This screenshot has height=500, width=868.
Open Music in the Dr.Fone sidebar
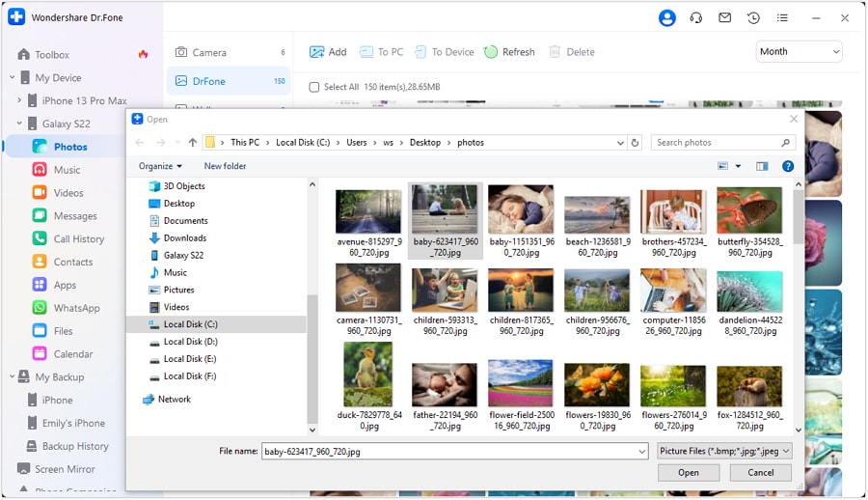(65, 170)
